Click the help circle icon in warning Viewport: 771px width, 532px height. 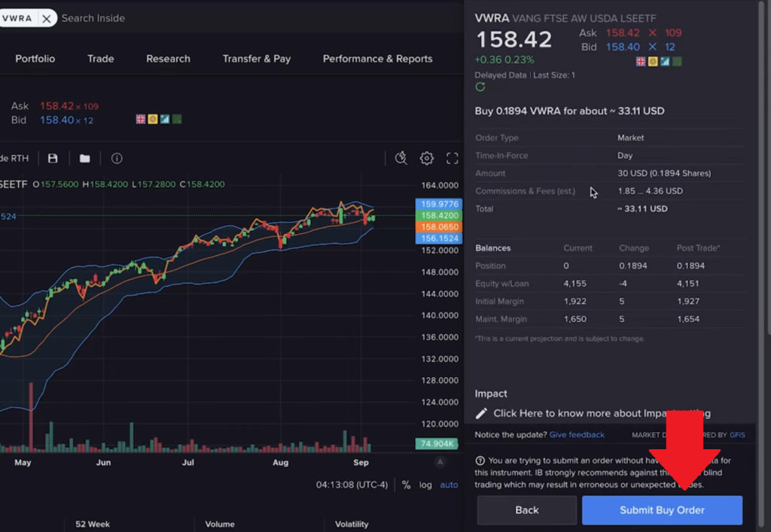click(x=480, y=461)
